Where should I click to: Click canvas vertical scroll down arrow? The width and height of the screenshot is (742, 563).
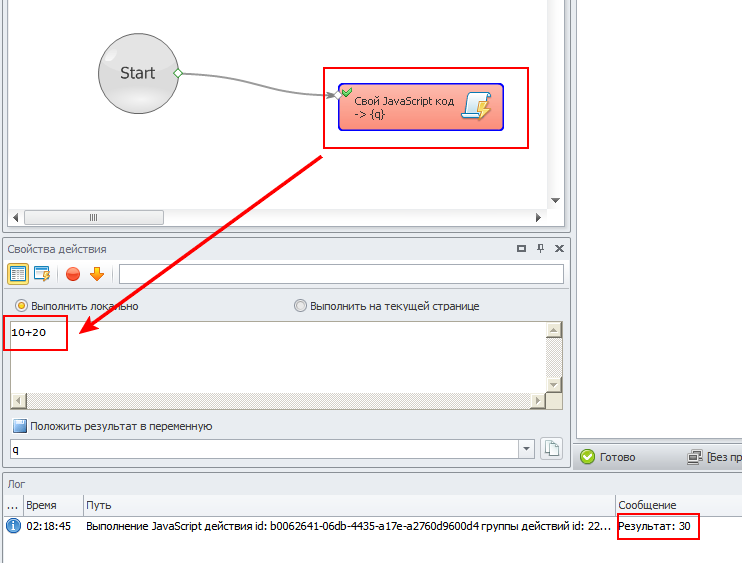click(556, 201)
